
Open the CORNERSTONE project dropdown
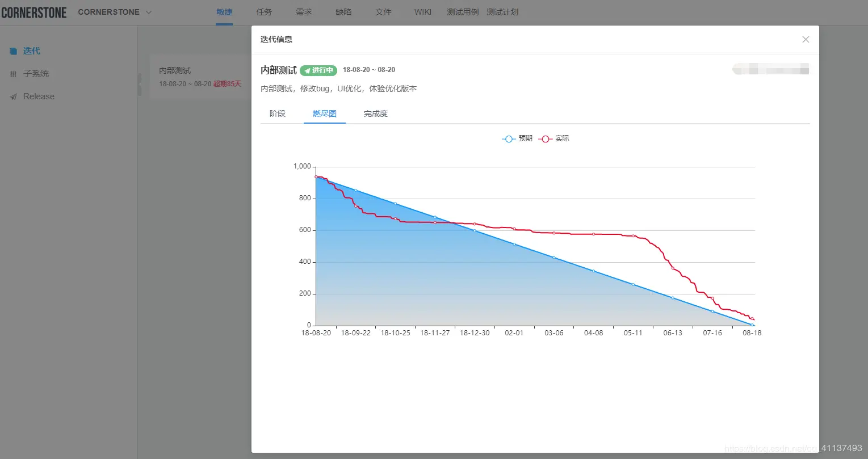[115, 12]
